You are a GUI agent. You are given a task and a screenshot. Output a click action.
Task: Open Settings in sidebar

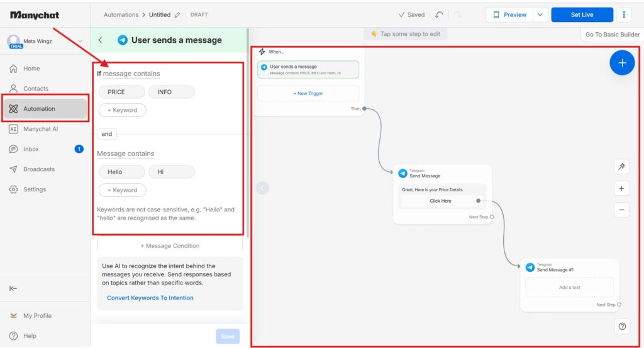35,189
